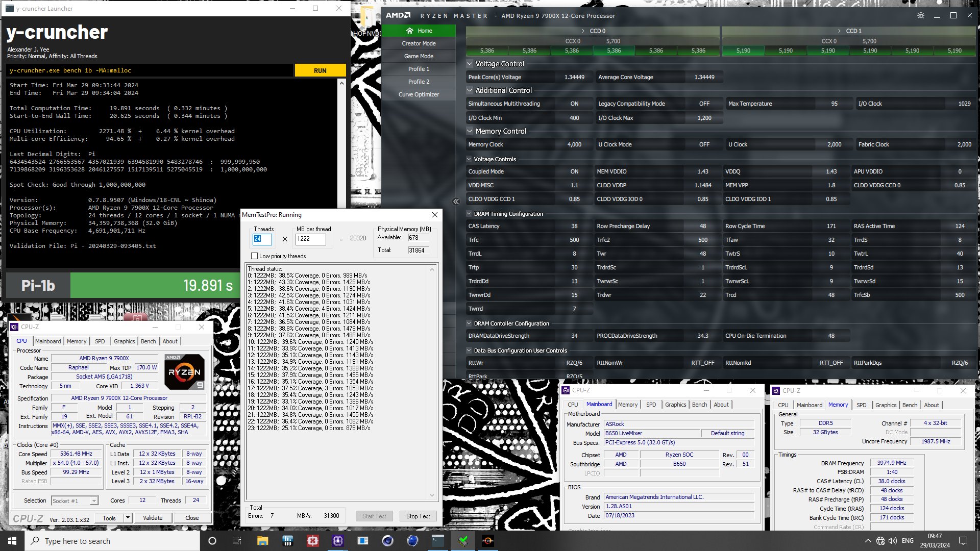This screenshot has height=551, width=980.
Task: Toggle Coupled Mode setting in DRAM config
Action: coord(574,171)
